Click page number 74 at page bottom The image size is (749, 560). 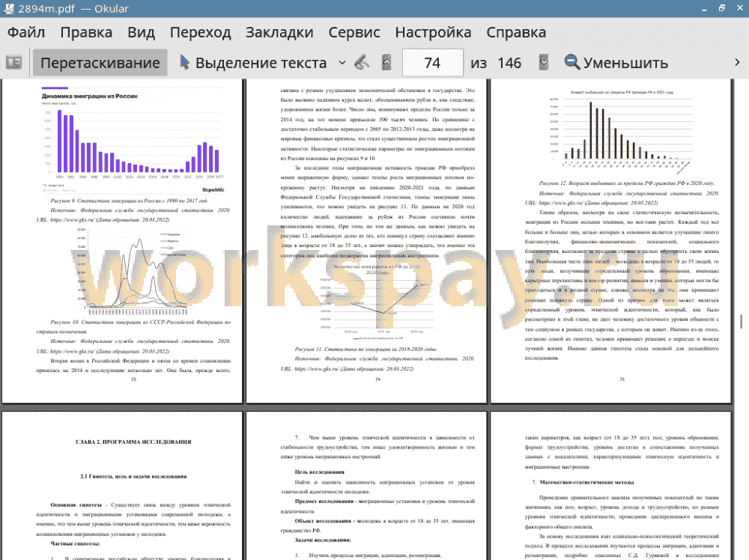(377, 380)
